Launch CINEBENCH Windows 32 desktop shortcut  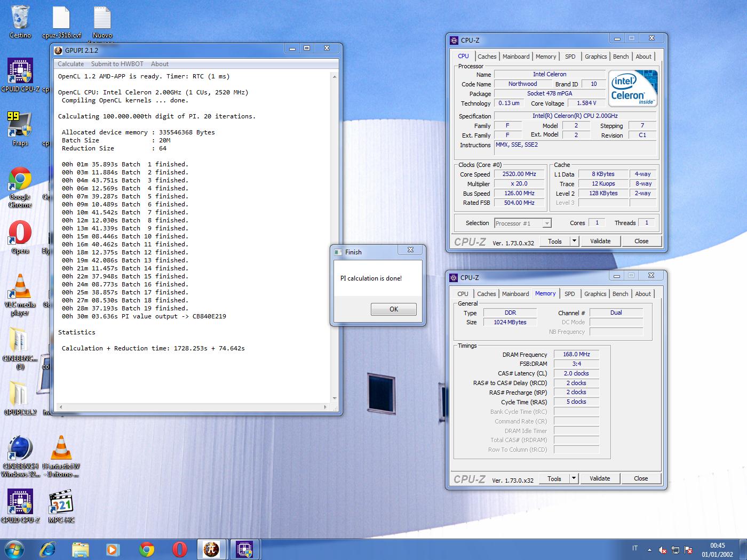[x=20, y=456]
